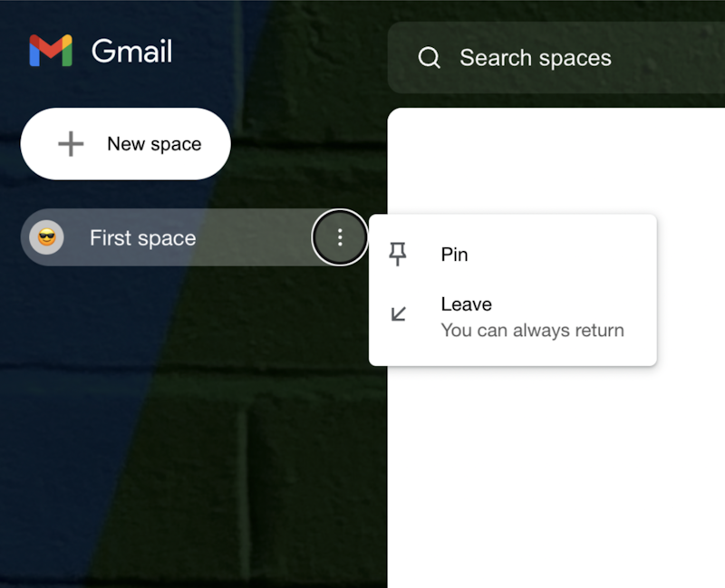Click the magnifying glass search icon
Viewport: 725px width, 588px height.
coord(429,57)
